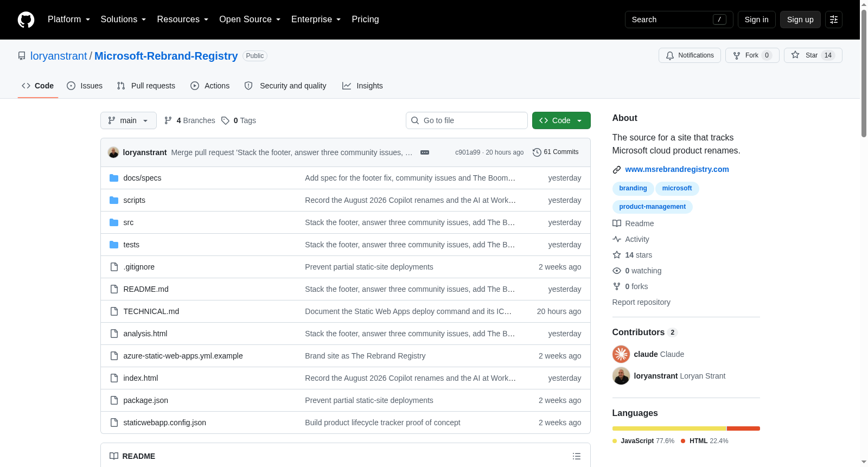Expand commit message with the ellipsis icon
The width and height of the screenshot is (868, 467).
(425, 152)
